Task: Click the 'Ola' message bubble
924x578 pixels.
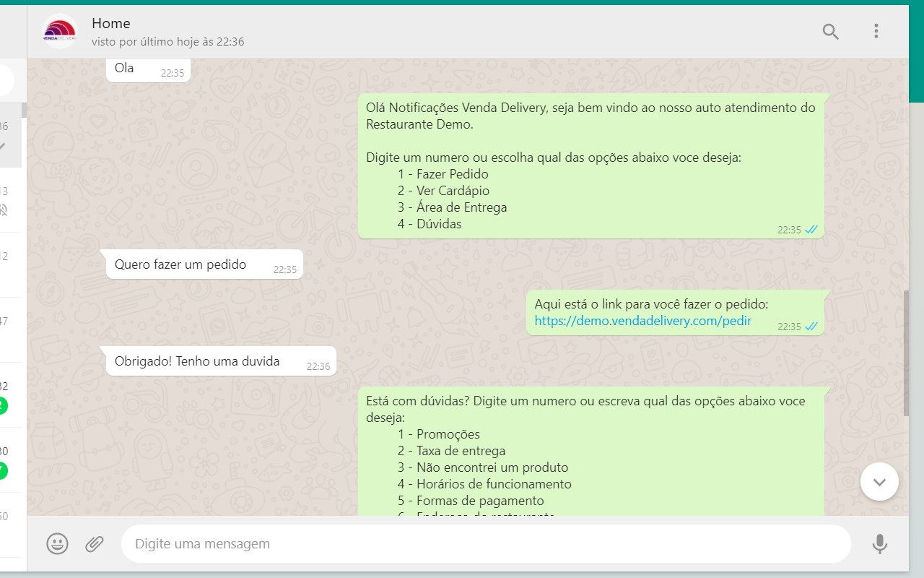Action: (148, 69)
